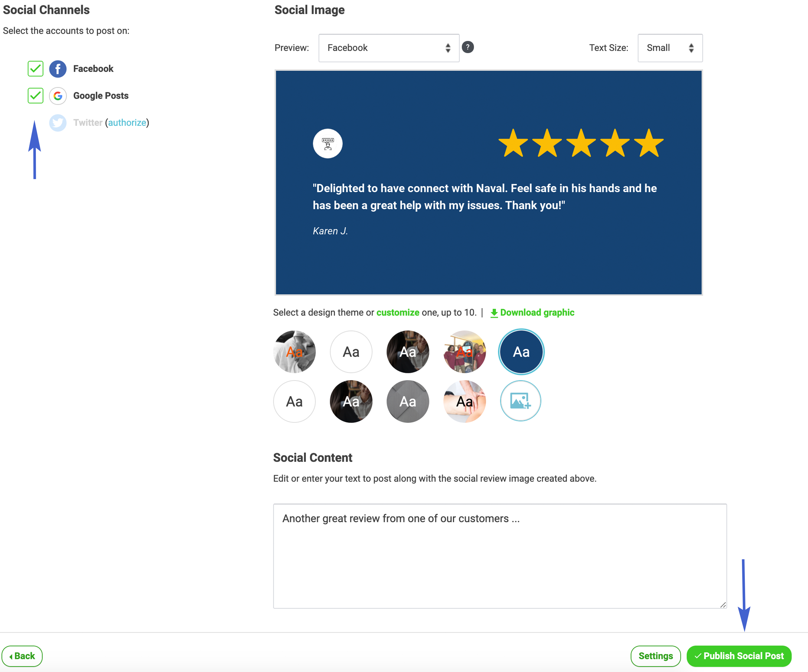Click the social image preview graphic
This screenshot has width=808, height=672.
489,183
